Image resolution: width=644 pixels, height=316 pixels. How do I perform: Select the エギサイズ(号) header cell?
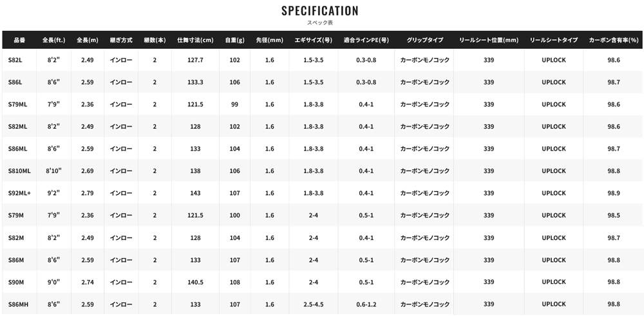click(x=314, y=40)
